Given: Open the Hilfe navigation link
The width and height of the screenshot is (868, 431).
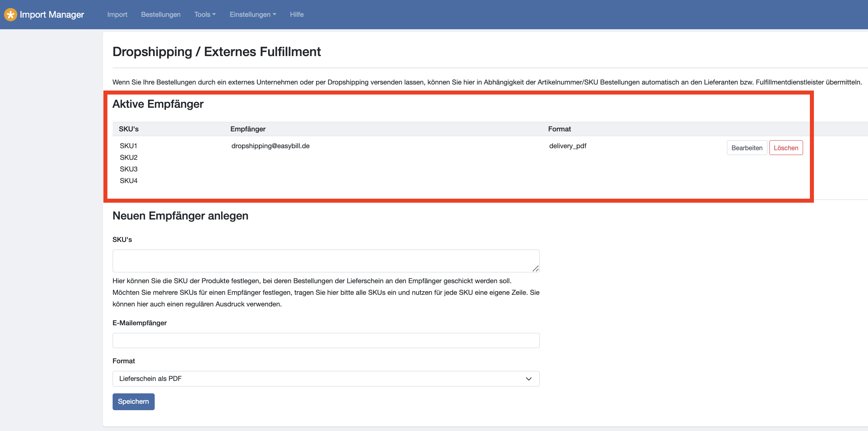Looking at the screenshot, I should (297, 15).
